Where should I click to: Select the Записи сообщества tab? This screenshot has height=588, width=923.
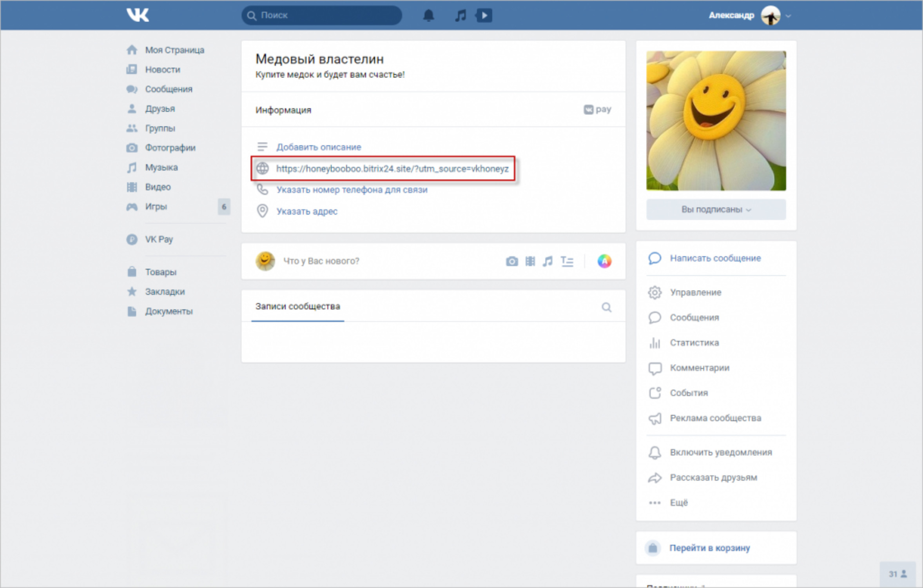point(297,307)
